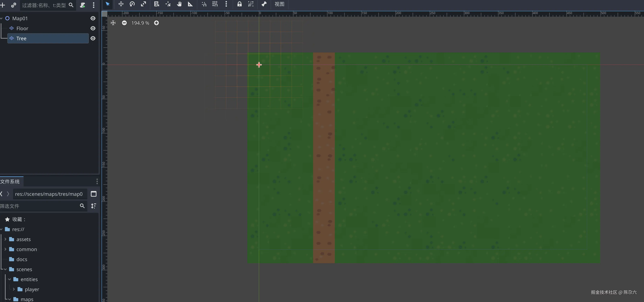Open skeleton bone options icon

264,4
